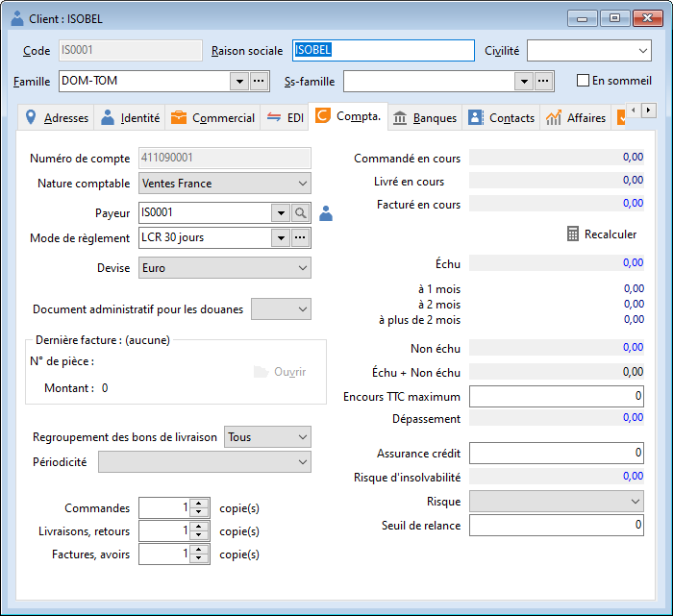This screenshot has height=616, width=673.
Task: Click the Ouvrir folder icon
Action: point(261,372)
